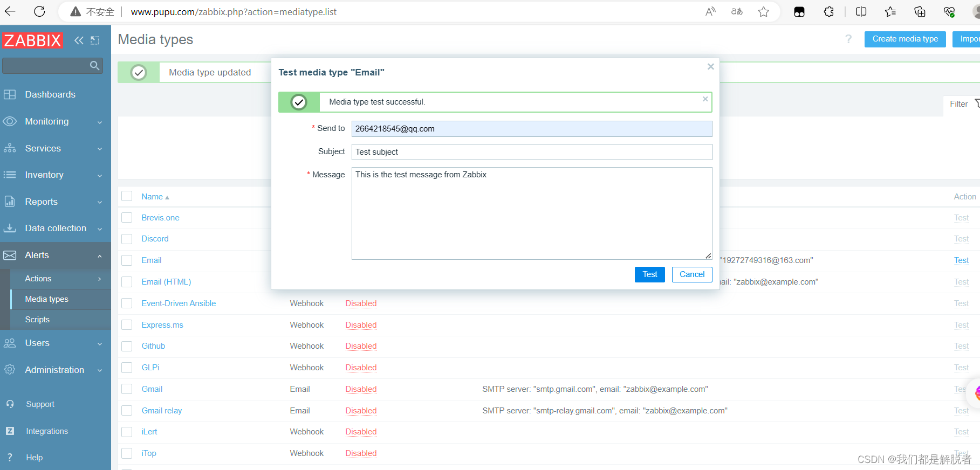Click the Administration gear icon

coord(10,370)
